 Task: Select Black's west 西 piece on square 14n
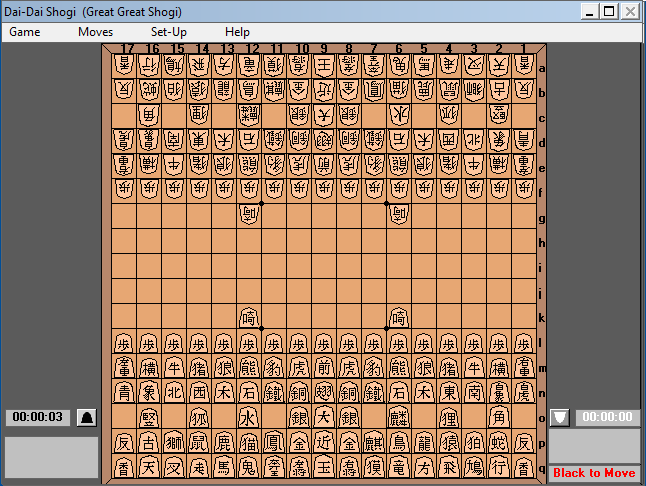199,392
